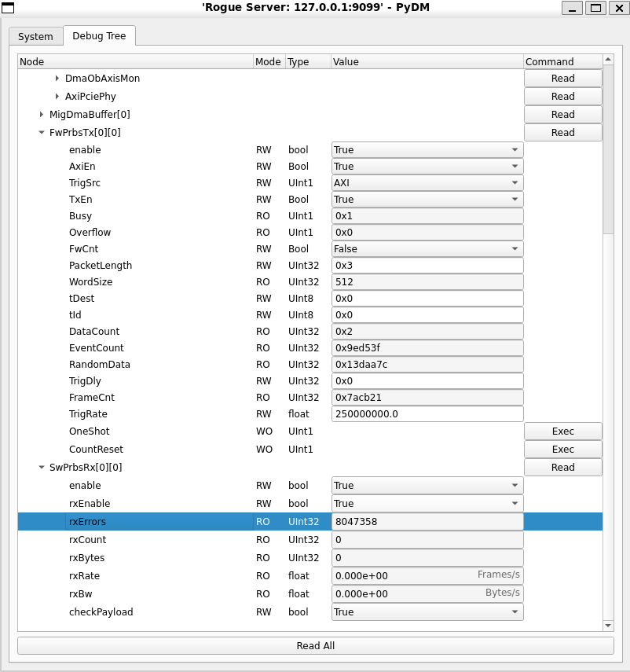Expand the MigDmaBuffer[0] node
Screen dimensions: 630x672
[42, 115]
